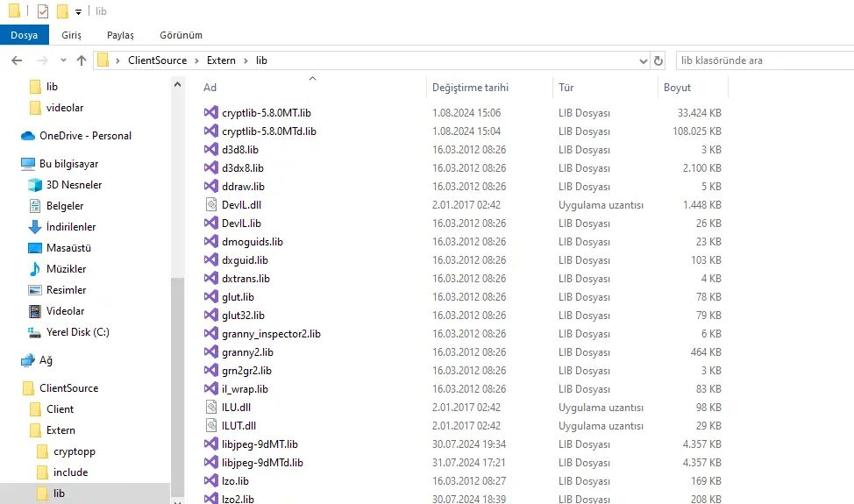The width and height of the screenshot is (854, 504).
Task: Click Extern in the address breadcrumb
Action: [221, 60]
